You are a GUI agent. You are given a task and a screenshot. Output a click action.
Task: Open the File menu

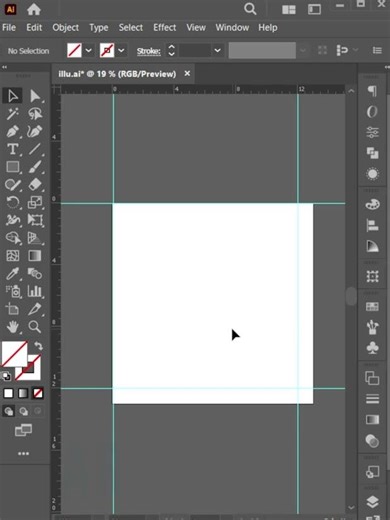coord(9,27)
